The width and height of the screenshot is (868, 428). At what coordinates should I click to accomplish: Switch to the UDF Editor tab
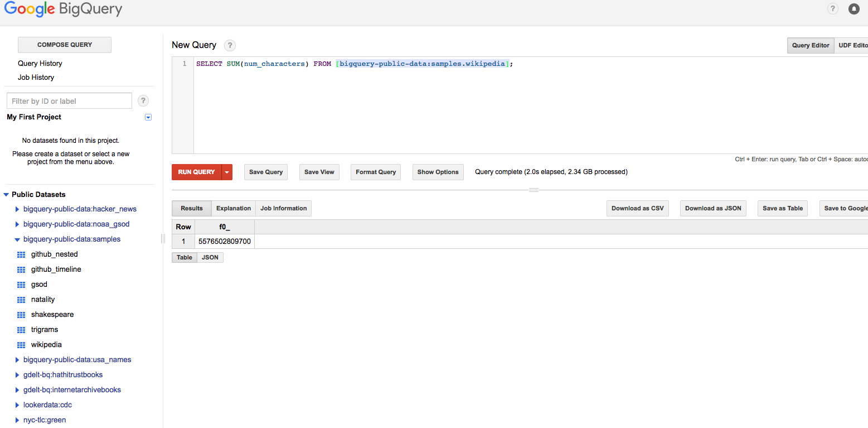click(851, 45)
